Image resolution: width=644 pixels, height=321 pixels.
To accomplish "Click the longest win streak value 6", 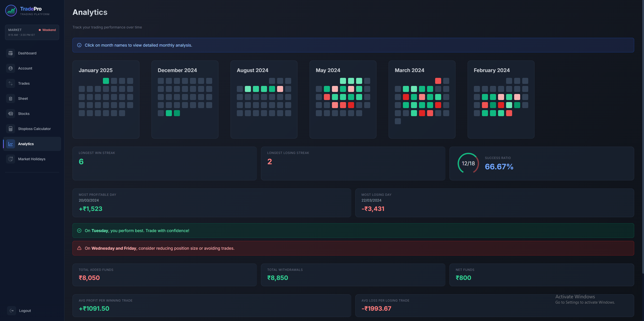I will 81,162.
